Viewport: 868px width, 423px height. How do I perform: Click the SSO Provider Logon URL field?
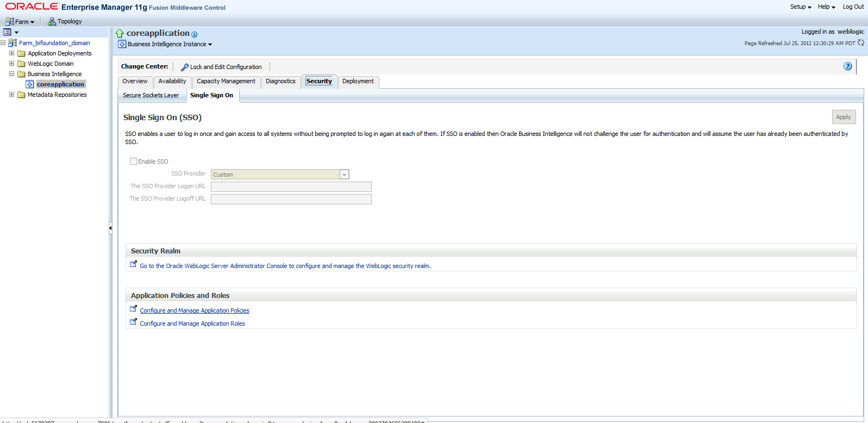click(x=291, y=187)
